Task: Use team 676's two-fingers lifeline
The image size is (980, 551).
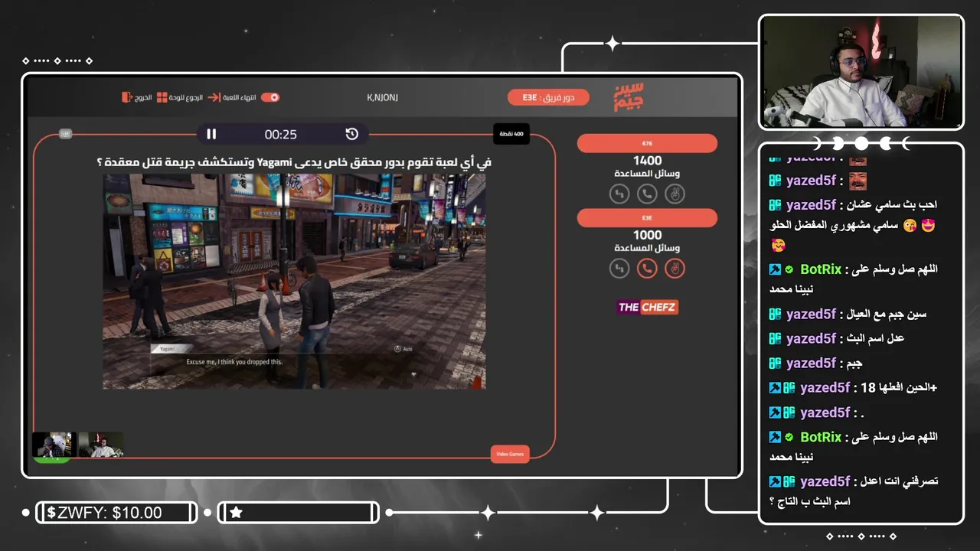Action: coord(675,194)
